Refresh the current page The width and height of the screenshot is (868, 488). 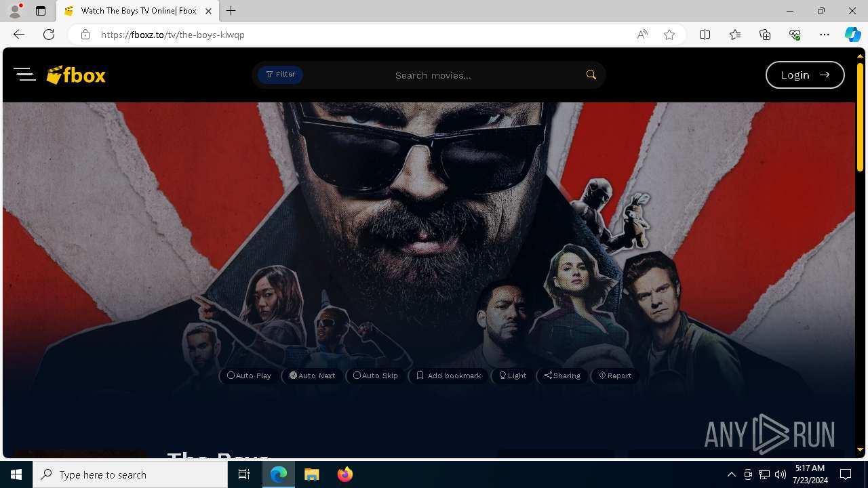(49, 35)
